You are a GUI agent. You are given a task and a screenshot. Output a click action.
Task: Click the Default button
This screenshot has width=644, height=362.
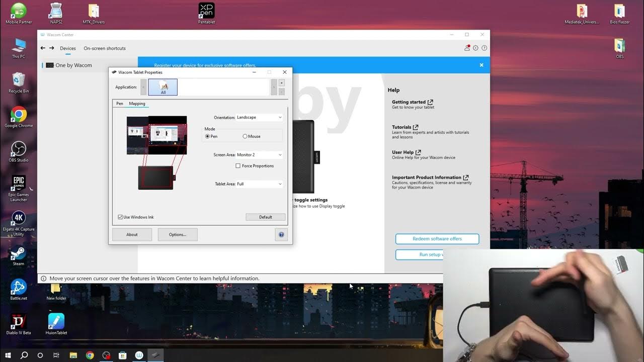click(x=266, y=217)
